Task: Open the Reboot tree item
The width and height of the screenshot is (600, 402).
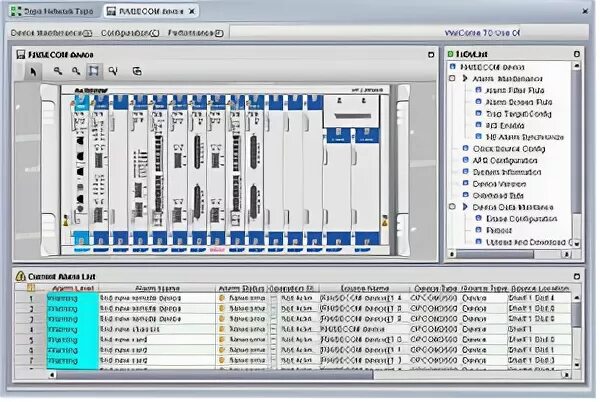Action: [499, 230]
